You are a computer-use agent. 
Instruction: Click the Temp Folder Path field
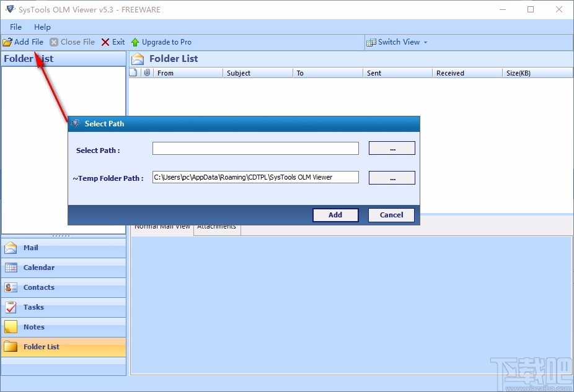255,177
